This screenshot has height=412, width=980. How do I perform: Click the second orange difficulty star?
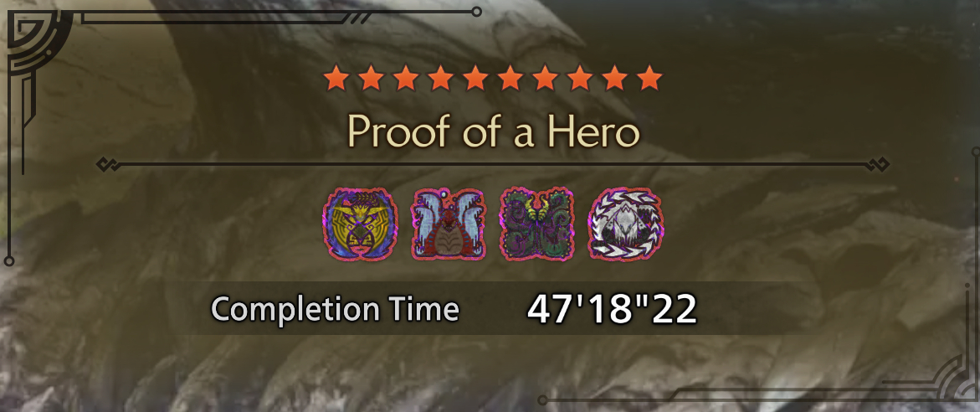[x=372, y=79]
